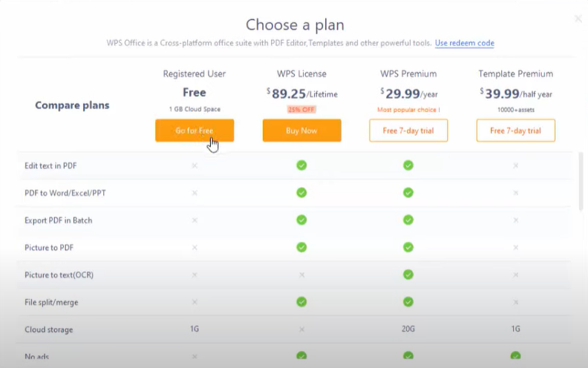Image resolution: width=588 pixels, height=368 pixels.
Task: Click the 25% OFF discount badge
Action: point(301,109)
